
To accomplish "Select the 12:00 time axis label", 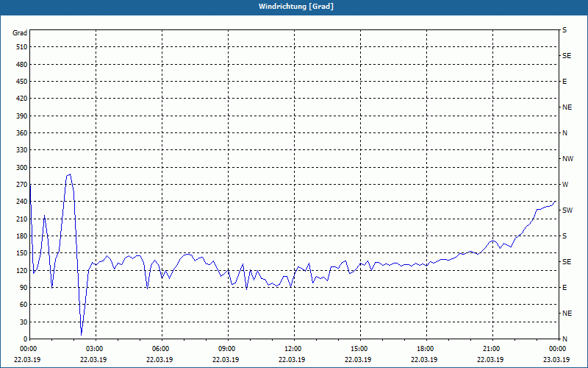I will click(293, 349).
